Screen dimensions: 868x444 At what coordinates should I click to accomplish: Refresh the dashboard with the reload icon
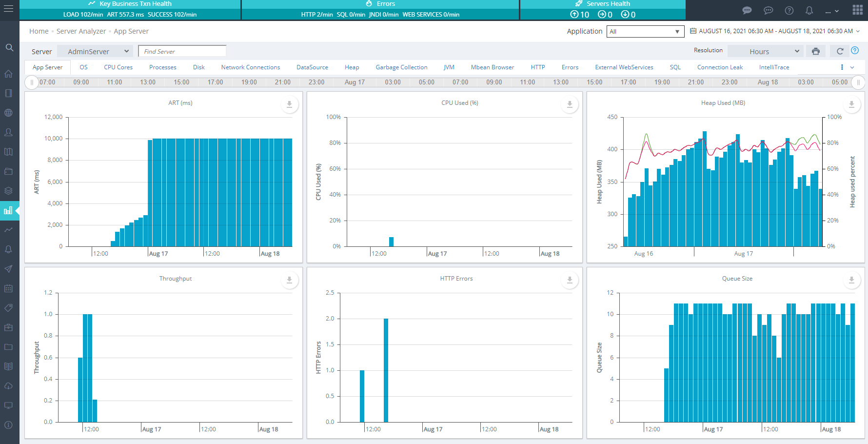click(x=840, y=51)
